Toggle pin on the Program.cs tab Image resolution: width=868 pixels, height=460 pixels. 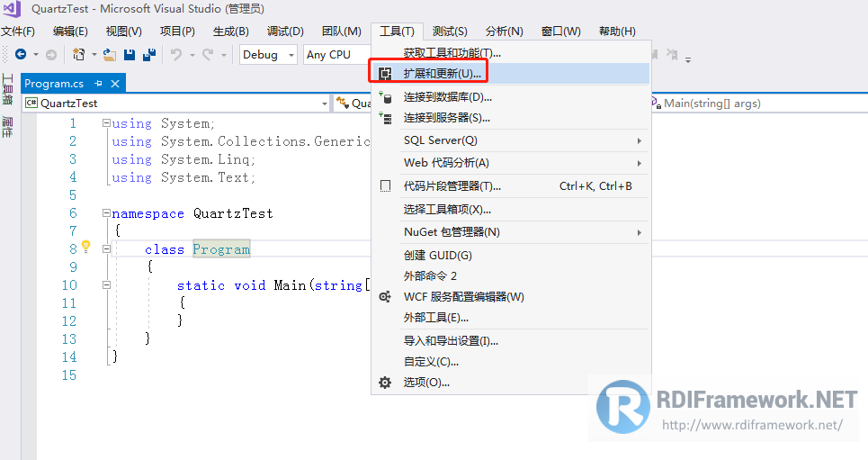99,83
